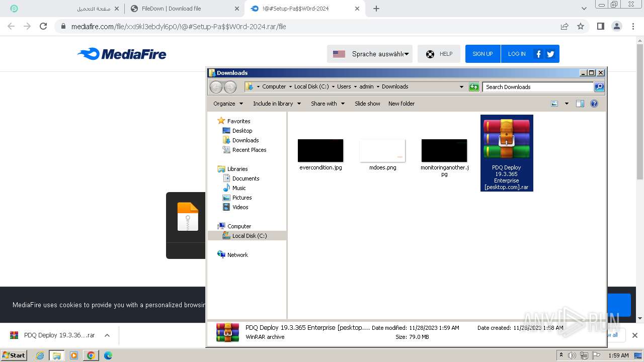The image size is (644, 362).
Task: Select Pictures library
Action: point(242,198)
